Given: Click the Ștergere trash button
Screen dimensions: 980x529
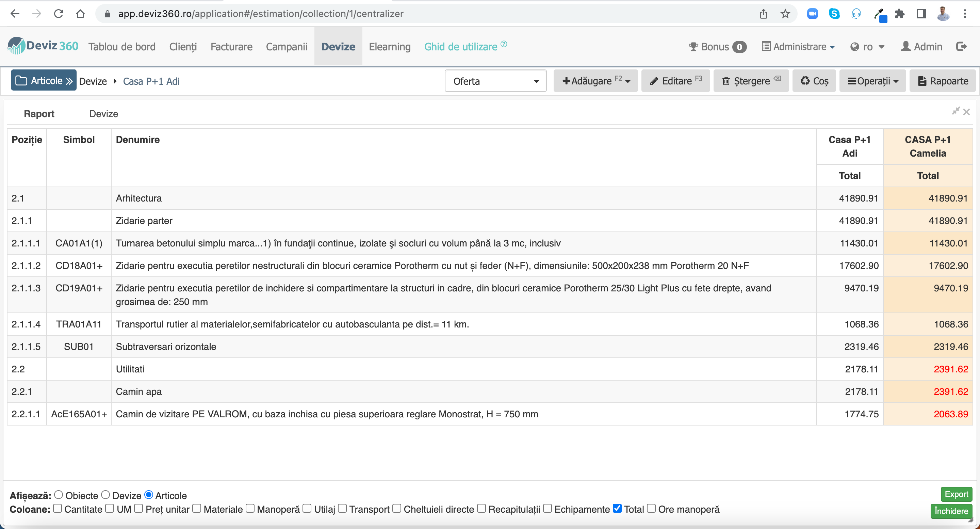Looking at the screenshot, I should tap(751, 81).
